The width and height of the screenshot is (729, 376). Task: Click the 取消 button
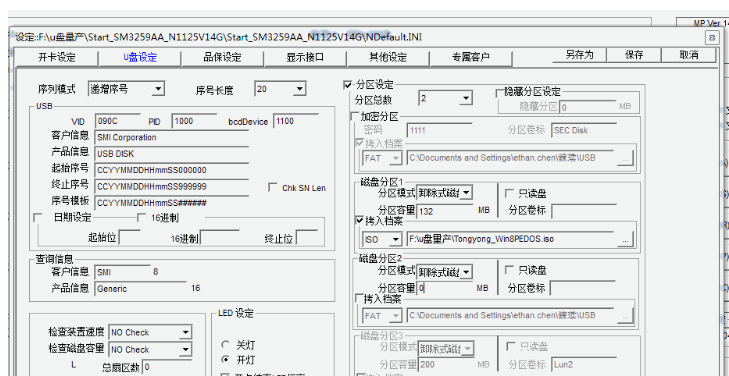click(689, 55)
